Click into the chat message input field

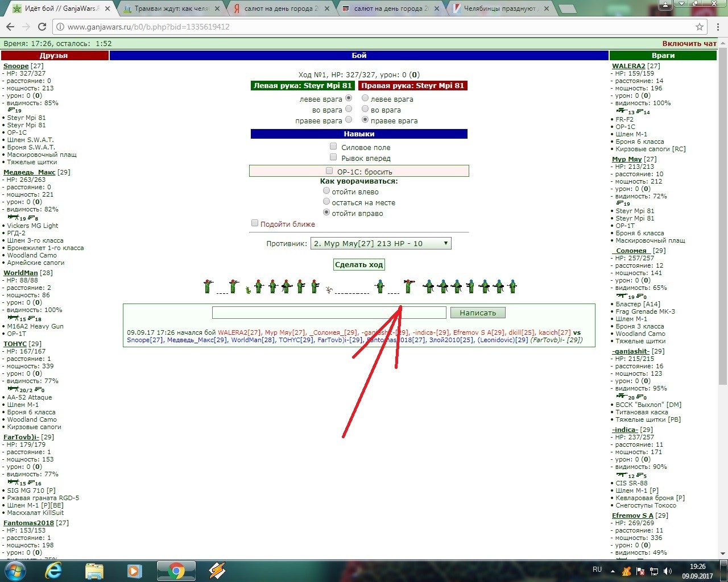point(329,313)
